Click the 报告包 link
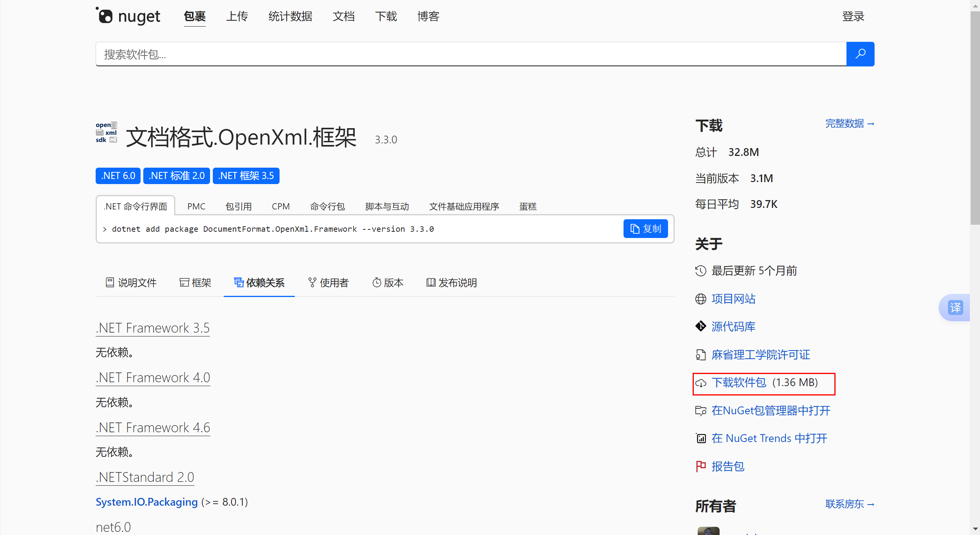The image size is (980, 535). [728, 466]
